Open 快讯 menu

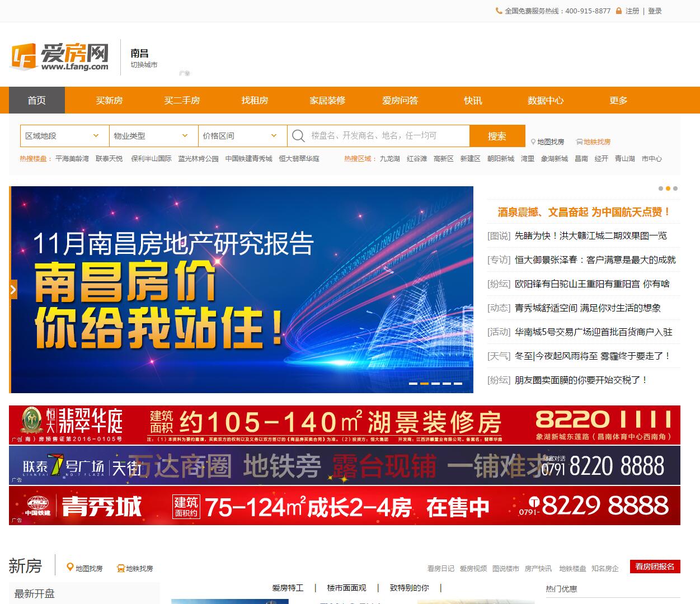[x=473, y=100]
